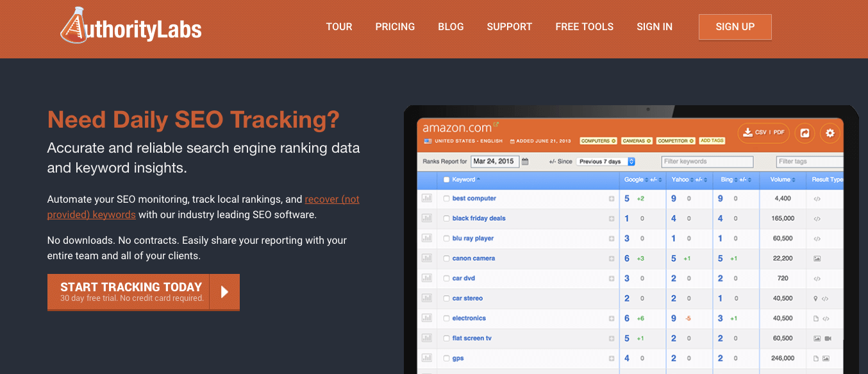
Task: Sort by the Google rank column
Action: 636,180
